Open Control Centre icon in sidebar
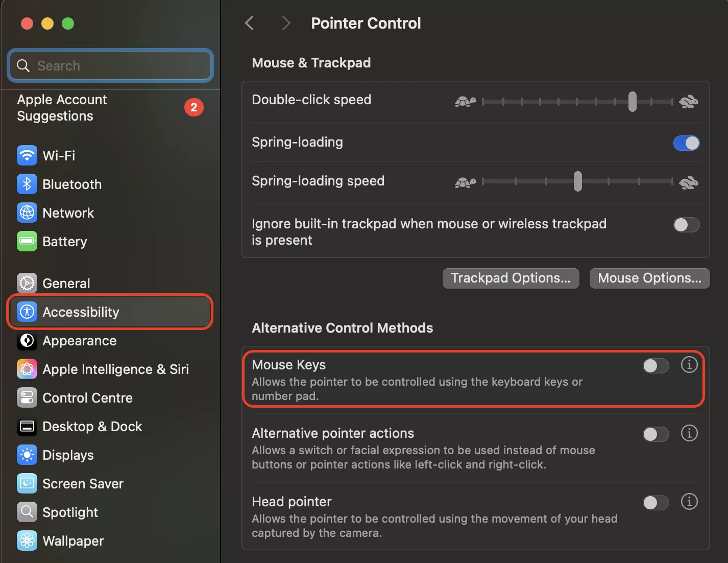 coord(27,398)
